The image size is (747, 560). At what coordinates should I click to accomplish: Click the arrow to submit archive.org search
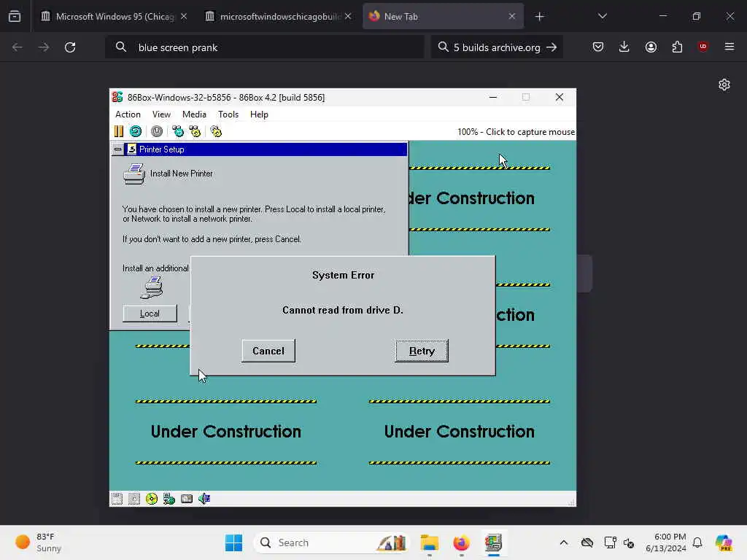(x=551, y=47)
